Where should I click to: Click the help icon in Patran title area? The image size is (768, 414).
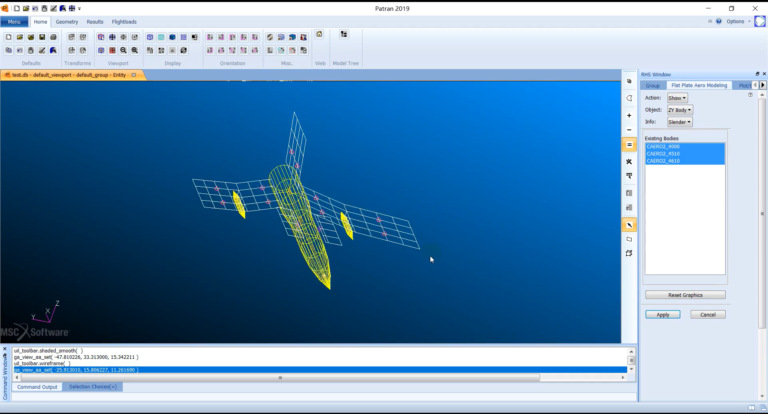[x=719, y=22]
